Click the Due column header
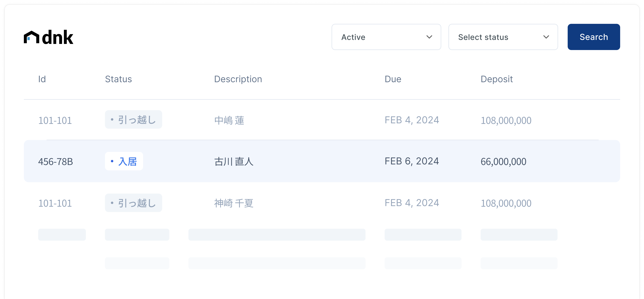 pyautogui.click(x=393, y=79)
